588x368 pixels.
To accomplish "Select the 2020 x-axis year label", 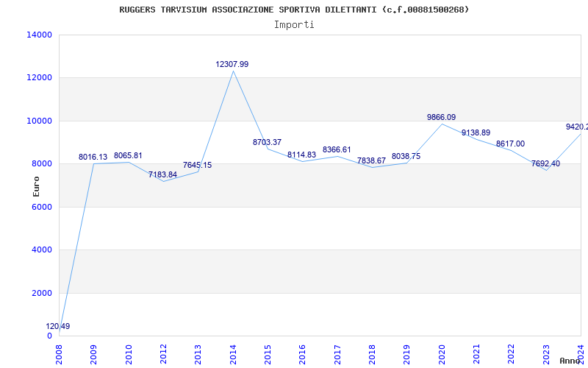I will [442, 353].
